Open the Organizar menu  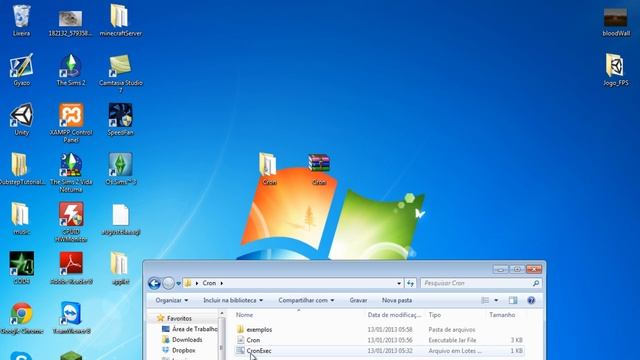tap(172, 300)
